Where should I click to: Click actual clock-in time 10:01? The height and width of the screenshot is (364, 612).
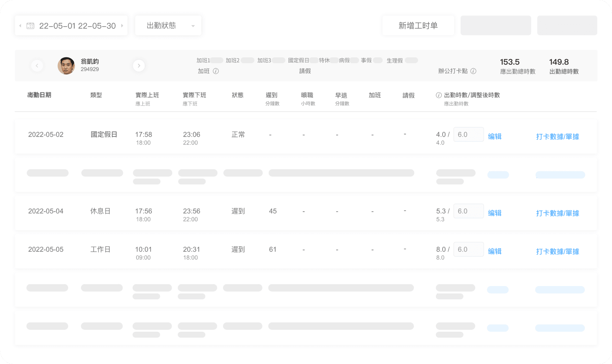(143, 250)
